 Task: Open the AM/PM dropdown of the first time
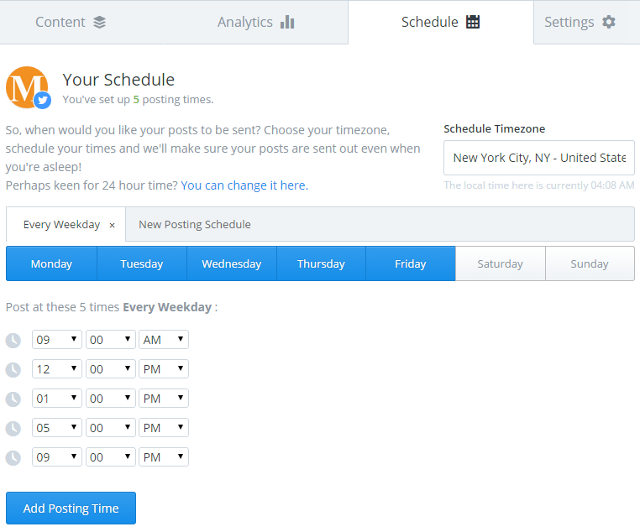(164, 340)
